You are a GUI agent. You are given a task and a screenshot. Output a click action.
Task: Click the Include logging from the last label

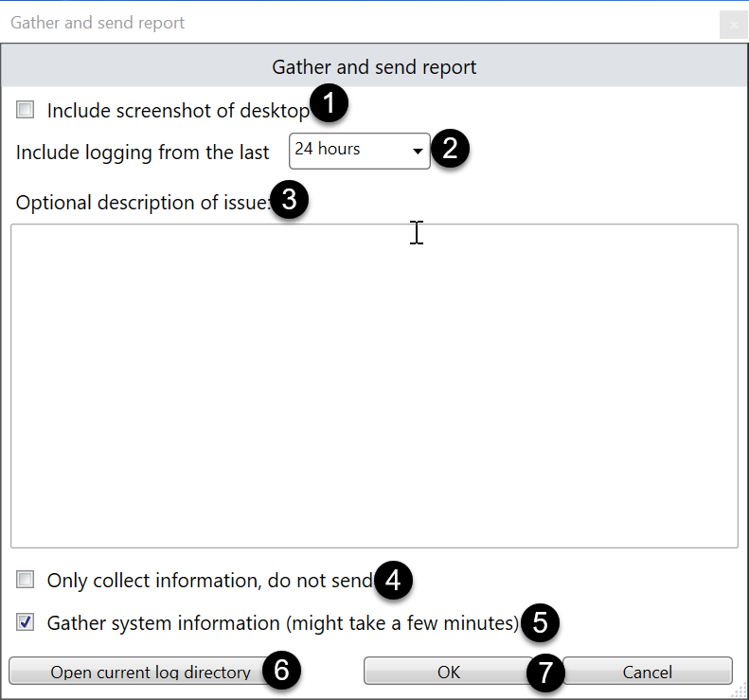143,153
